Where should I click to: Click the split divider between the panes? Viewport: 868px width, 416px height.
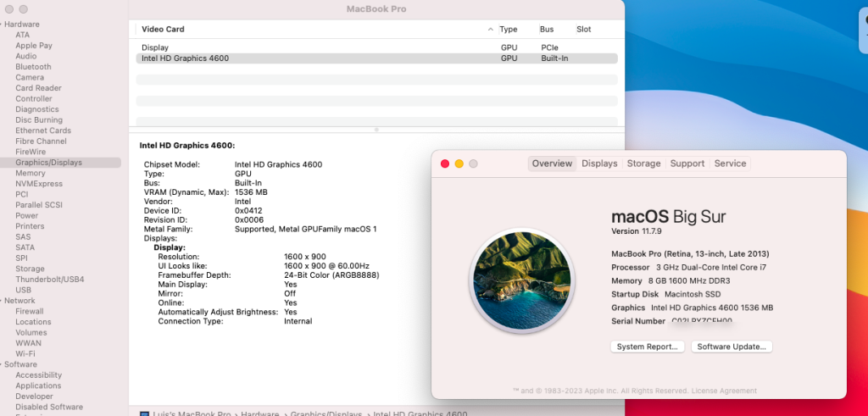(x=376, y=130)
